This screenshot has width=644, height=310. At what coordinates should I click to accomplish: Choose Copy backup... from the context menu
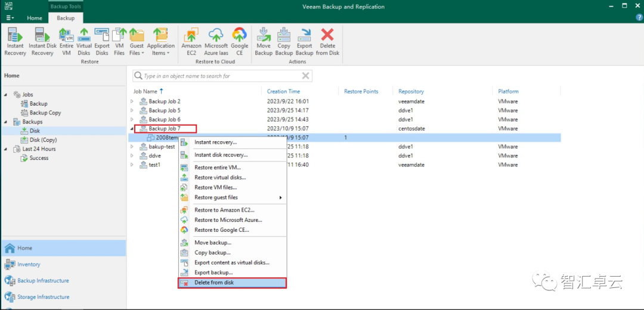(x=232, y=253)
